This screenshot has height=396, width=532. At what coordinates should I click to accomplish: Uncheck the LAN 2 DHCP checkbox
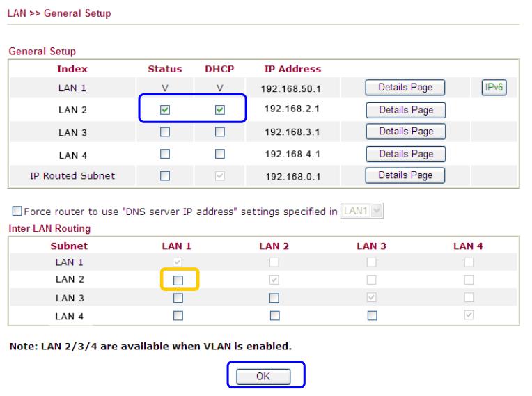click(220, 110)
